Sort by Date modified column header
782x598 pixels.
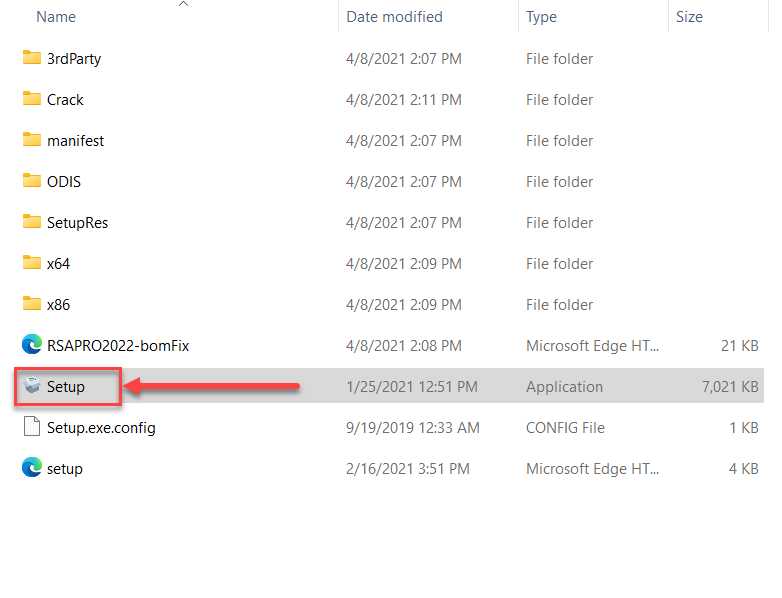coord(394,17)
